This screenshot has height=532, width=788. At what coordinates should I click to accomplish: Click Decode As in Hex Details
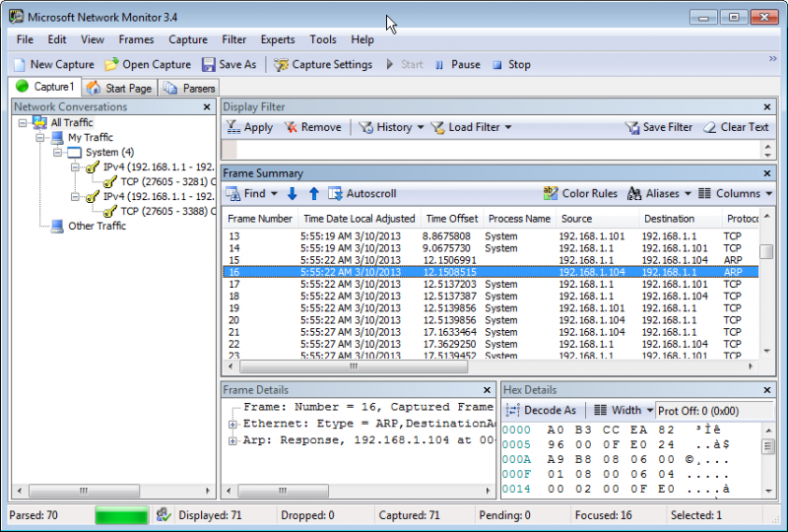pos(541,410)
